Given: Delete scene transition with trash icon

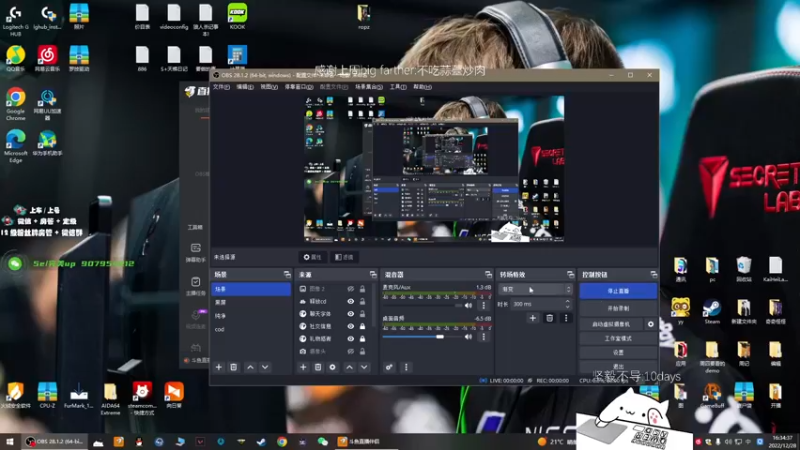Looking at the screenshot, I should [x=549, y=318].
